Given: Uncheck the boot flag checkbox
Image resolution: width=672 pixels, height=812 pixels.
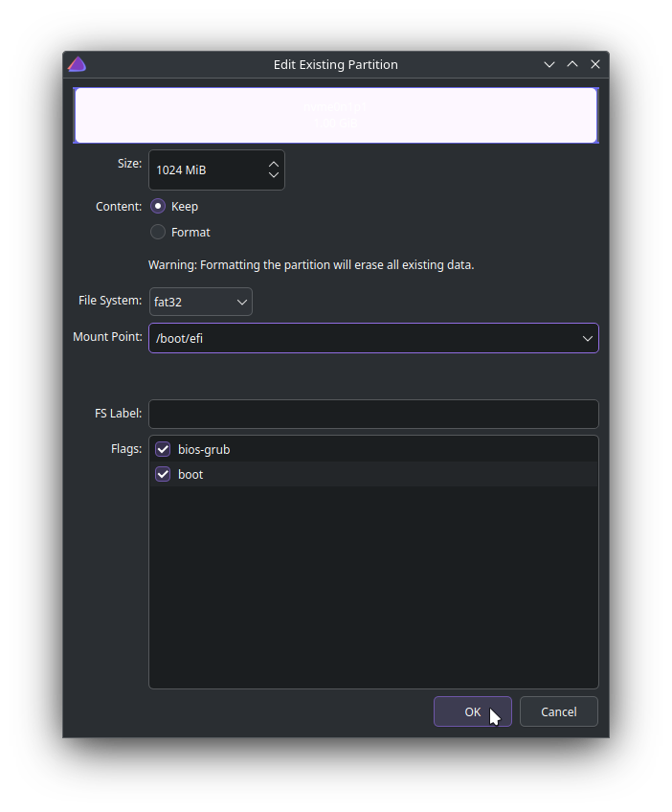Looking at the screenshot, I should [163, 474].
